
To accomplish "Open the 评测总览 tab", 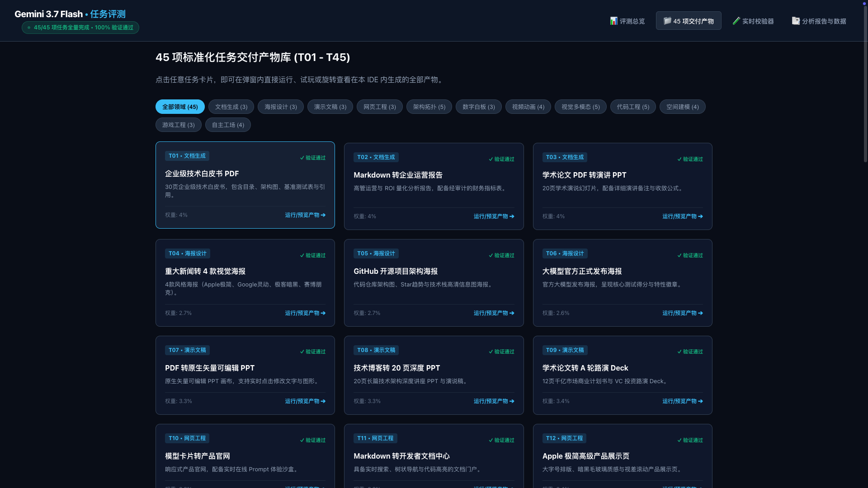I will [627, 21].
